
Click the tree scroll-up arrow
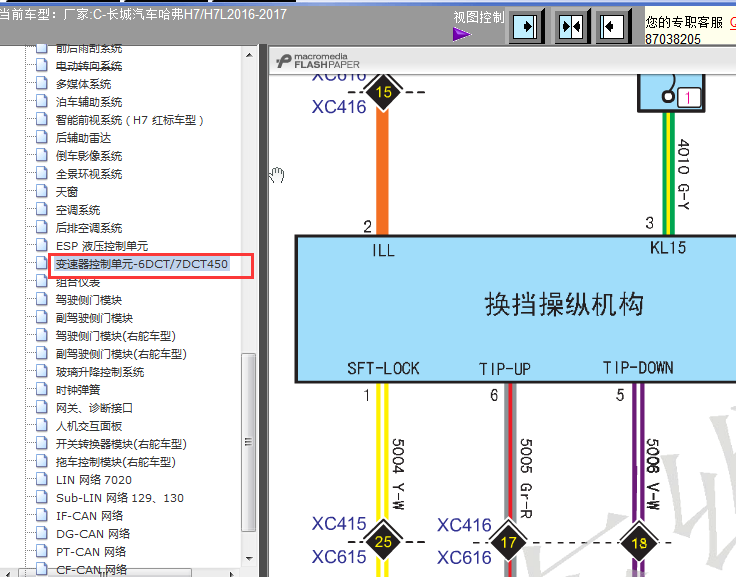tap(249, 55)
